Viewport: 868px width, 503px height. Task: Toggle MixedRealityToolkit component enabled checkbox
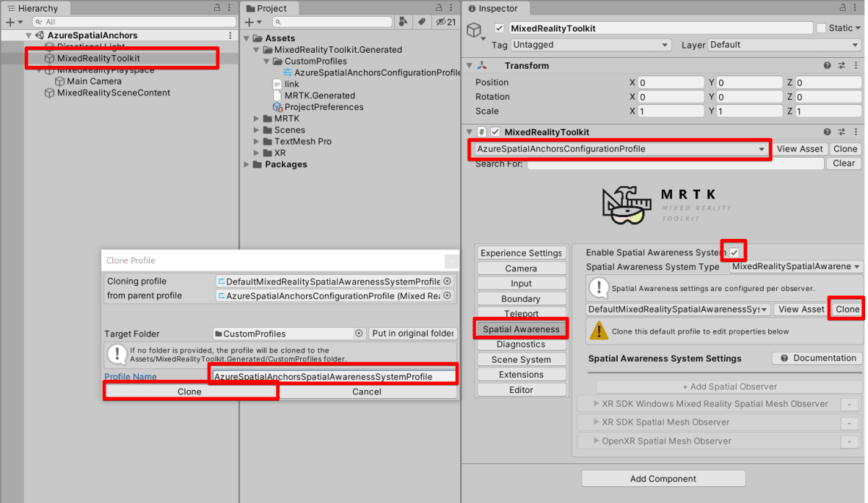[495, 132]
